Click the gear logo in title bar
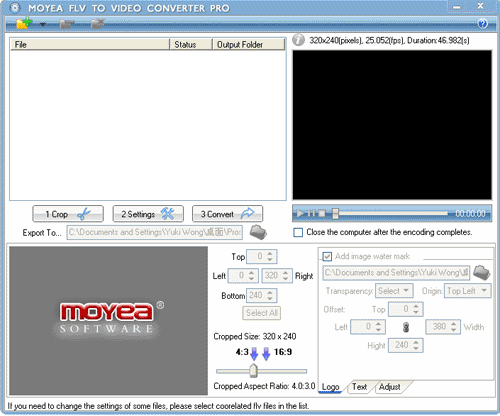This screenshot has height=416, width=500. (15, 8)
